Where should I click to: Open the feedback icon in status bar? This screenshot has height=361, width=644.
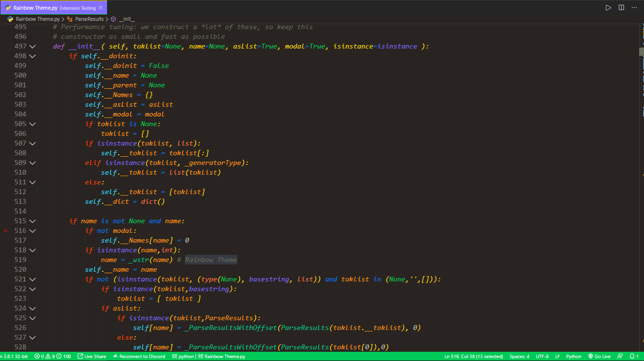click(x=620, y=356)
